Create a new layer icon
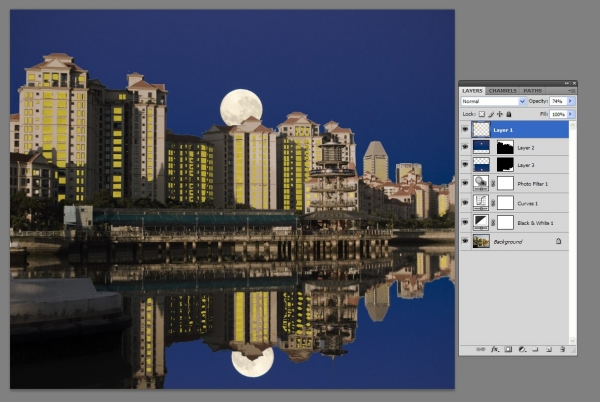This screenshot has height=402, width=600. tap(549, 349)
